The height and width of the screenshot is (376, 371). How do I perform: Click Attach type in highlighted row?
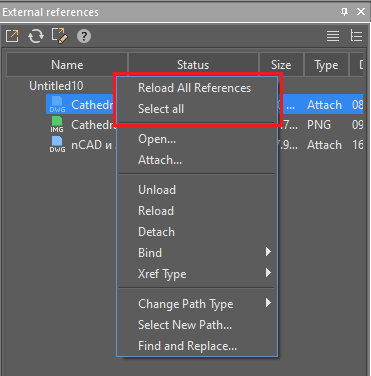click(324, 105)
